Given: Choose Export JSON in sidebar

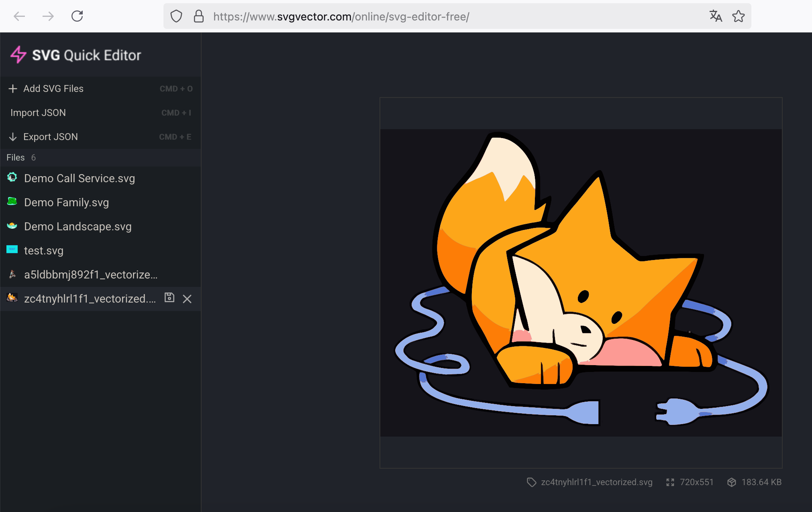Looking at the screenshot, I should [x=51, y=137].
